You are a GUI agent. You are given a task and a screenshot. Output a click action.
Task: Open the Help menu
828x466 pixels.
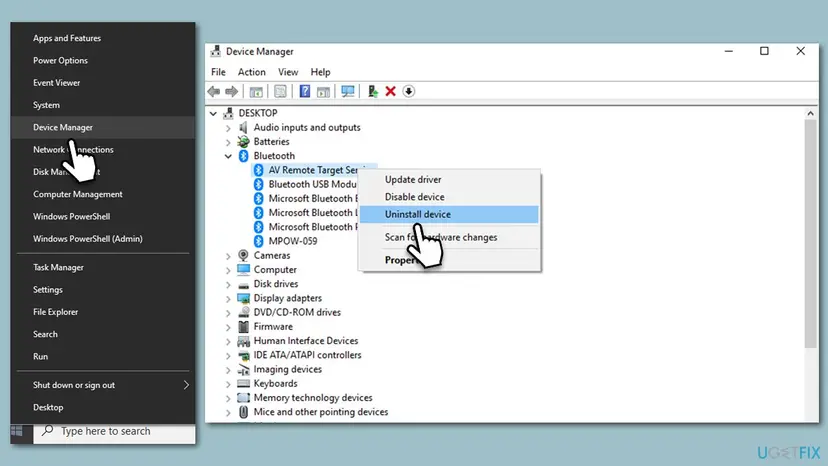pyautogui.click(x=320, y=72)
